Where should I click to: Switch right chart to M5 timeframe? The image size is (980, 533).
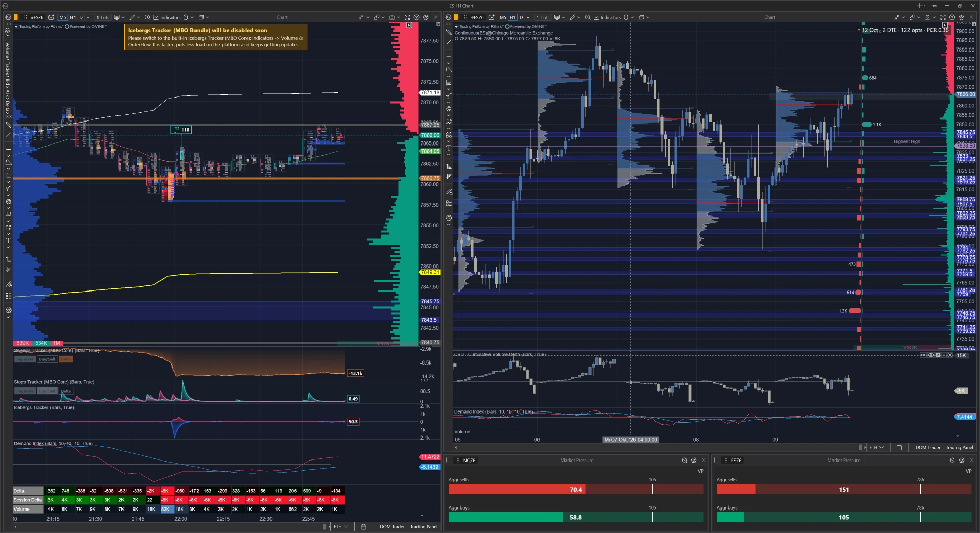click(503, 17)
